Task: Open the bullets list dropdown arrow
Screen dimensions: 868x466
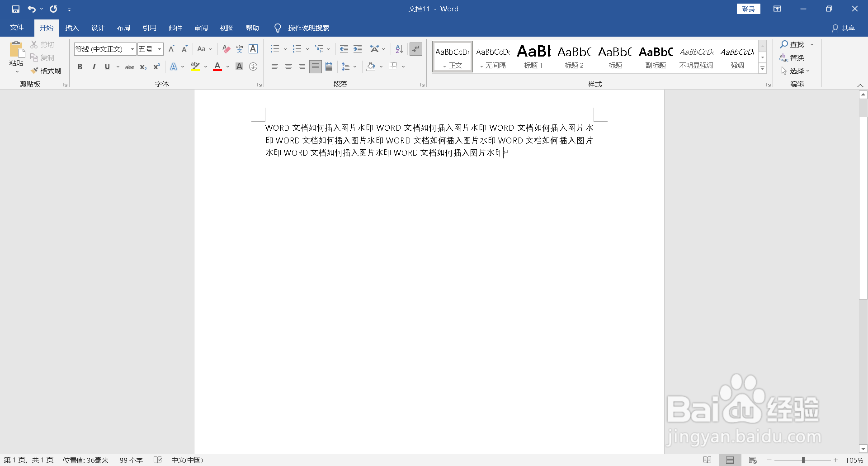Action: click(x=285, y=49)
